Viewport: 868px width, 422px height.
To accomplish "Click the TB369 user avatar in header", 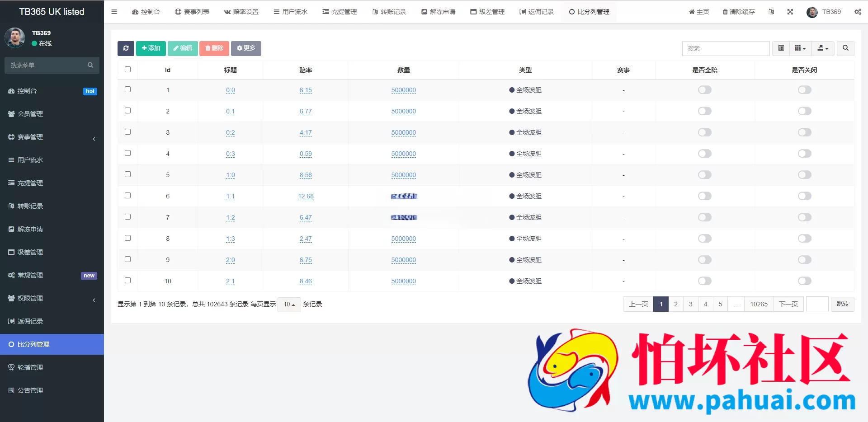I will point(812,12).
